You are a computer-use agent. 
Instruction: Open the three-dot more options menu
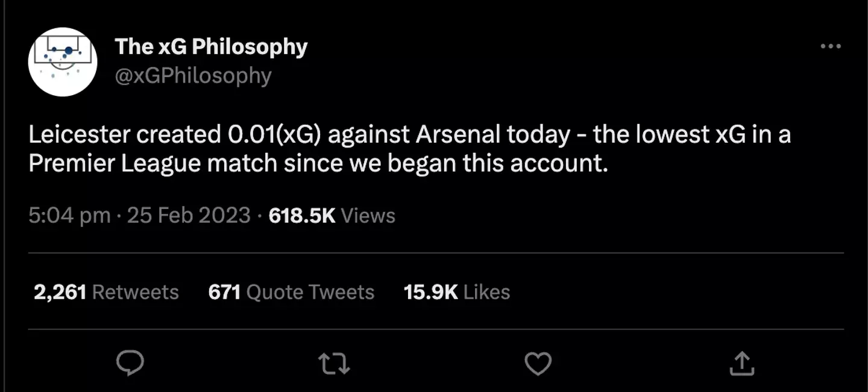point(831,47)
